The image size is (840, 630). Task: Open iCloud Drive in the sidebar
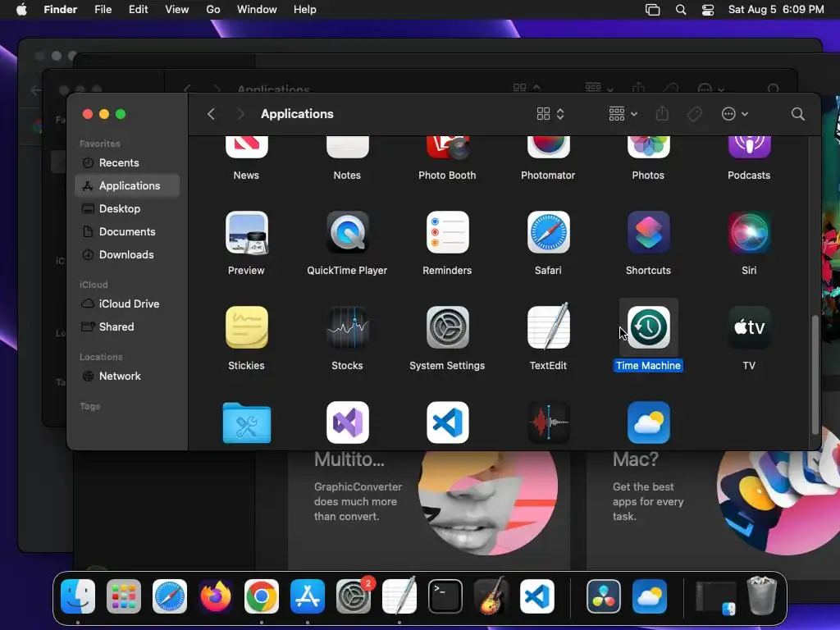click(127, 304)
